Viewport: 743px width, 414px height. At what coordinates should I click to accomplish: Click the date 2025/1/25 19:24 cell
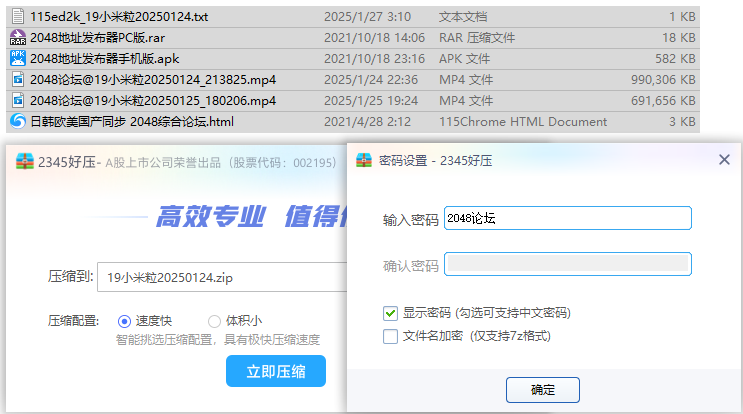click(371, 100)
